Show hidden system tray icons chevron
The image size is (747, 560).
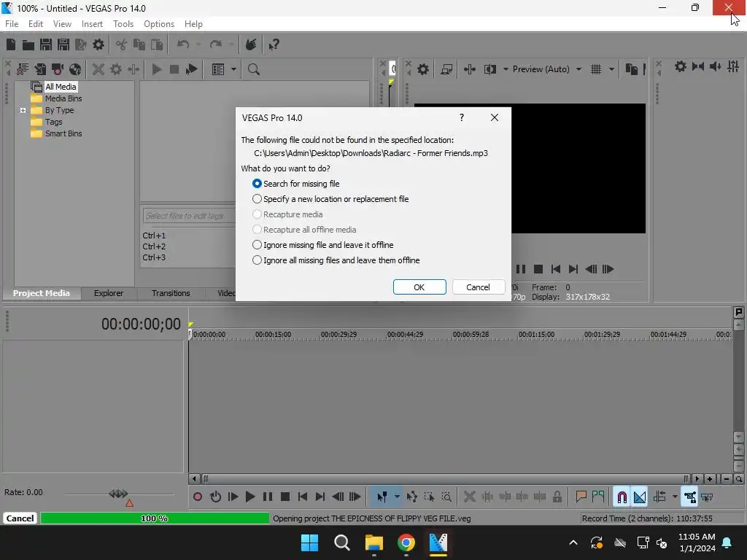point(573,542)
